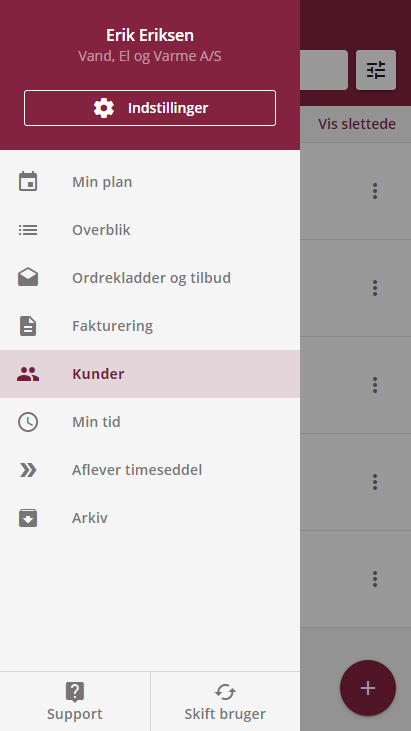411x731 pixels.
Task: Open the Arkiv archive box icon
Action: (28, 518)
